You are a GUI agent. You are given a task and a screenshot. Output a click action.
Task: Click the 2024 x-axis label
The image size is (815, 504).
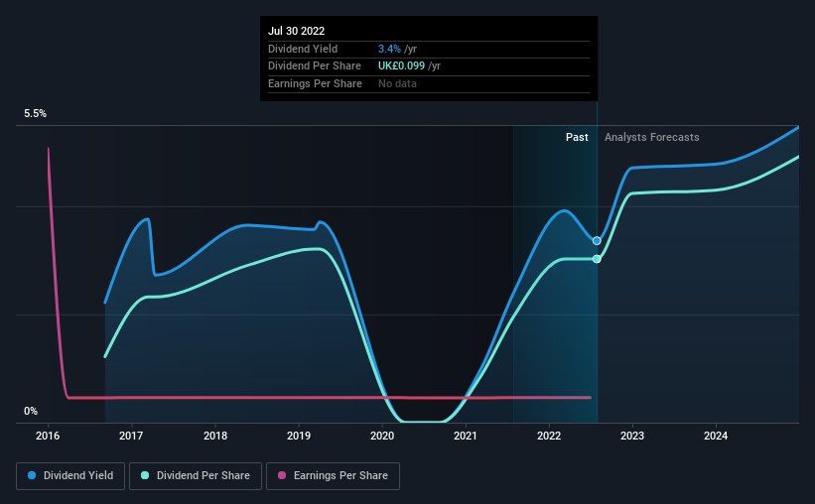(x=716, y=436)
